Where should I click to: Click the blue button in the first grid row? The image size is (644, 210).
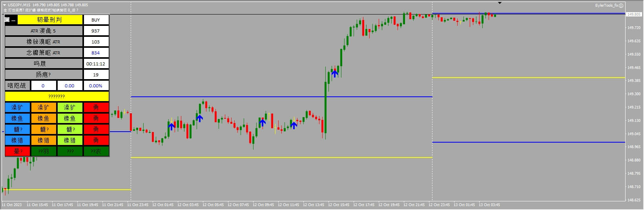[17, 107]
